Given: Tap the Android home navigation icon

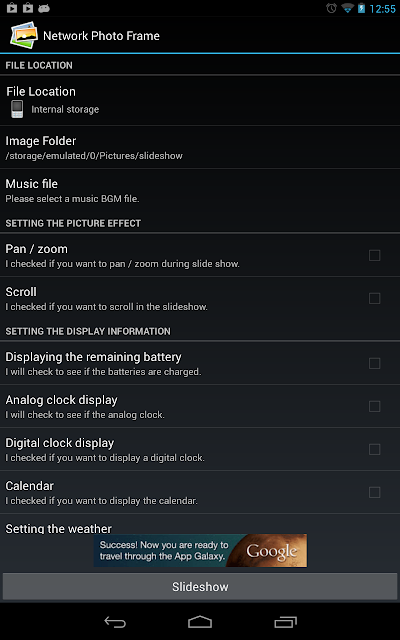Looking at the screenshot, I should pos(200,622).
